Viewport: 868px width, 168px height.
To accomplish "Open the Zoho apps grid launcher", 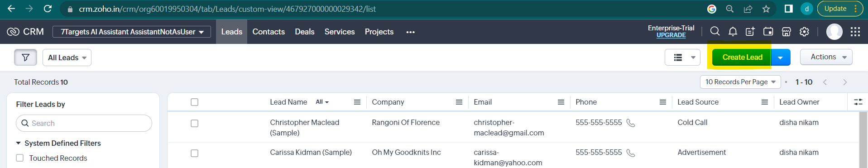I will tap(855, 32).
